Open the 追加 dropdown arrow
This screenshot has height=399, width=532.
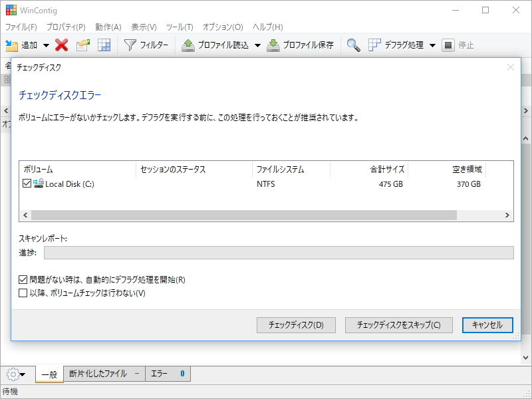pyautogui.click(x=46, y=45)
